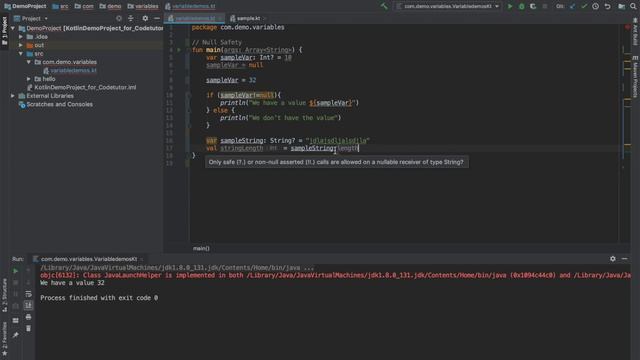
Task: Expand the External Libraries node
Action: coord(13,96)
